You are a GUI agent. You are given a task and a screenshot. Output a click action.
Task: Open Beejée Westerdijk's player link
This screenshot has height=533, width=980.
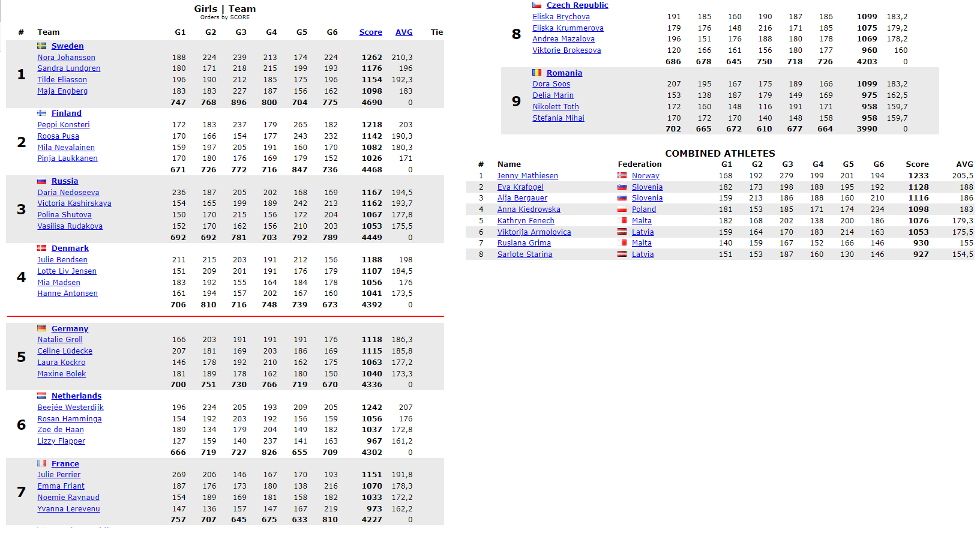point(70,408)
